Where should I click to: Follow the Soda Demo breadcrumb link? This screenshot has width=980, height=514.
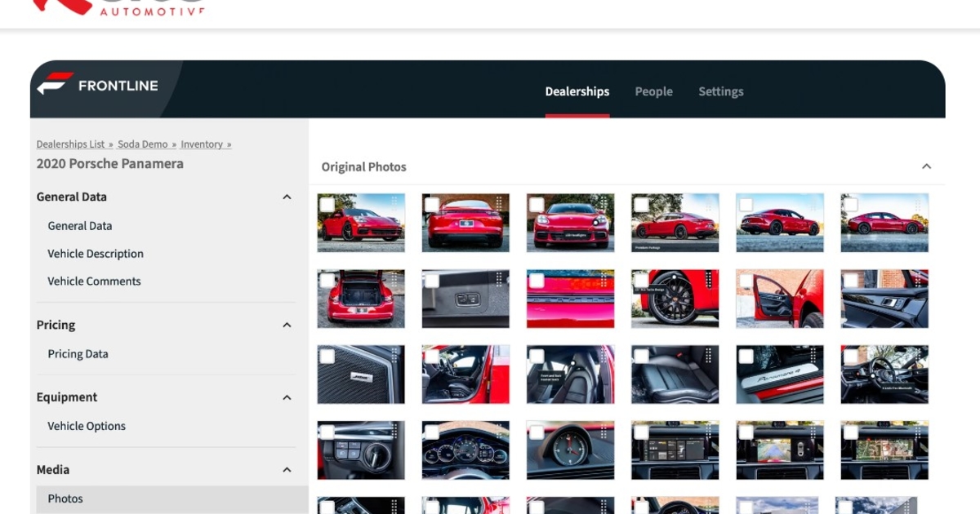point(144,144)
